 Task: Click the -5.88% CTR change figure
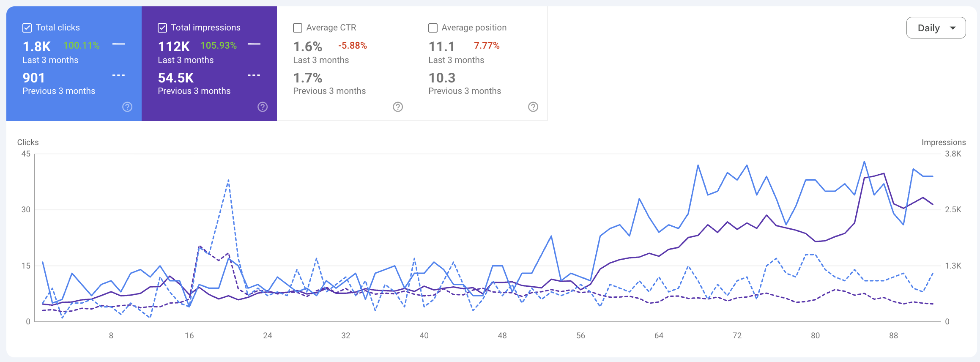point(353,46)
